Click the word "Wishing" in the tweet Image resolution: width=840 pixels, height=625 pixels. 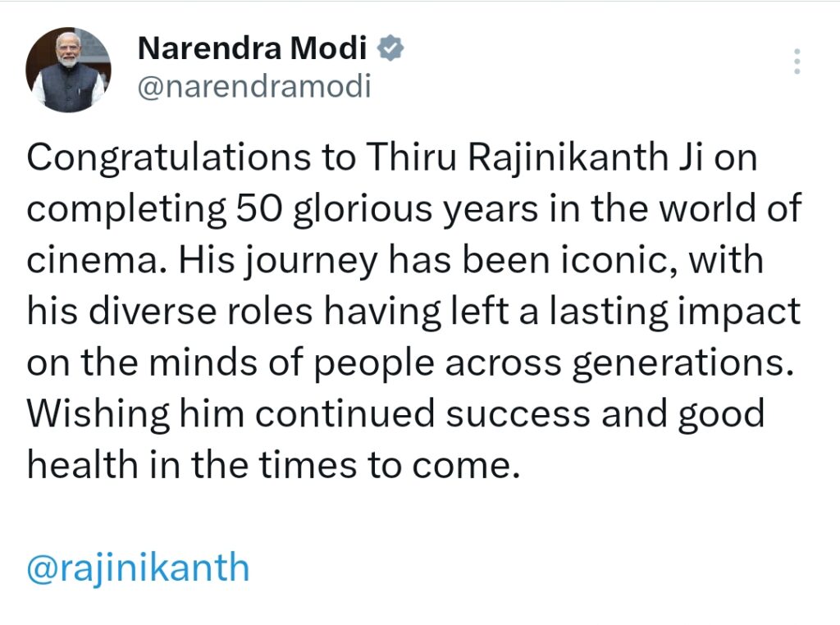[x=97, y=415]
